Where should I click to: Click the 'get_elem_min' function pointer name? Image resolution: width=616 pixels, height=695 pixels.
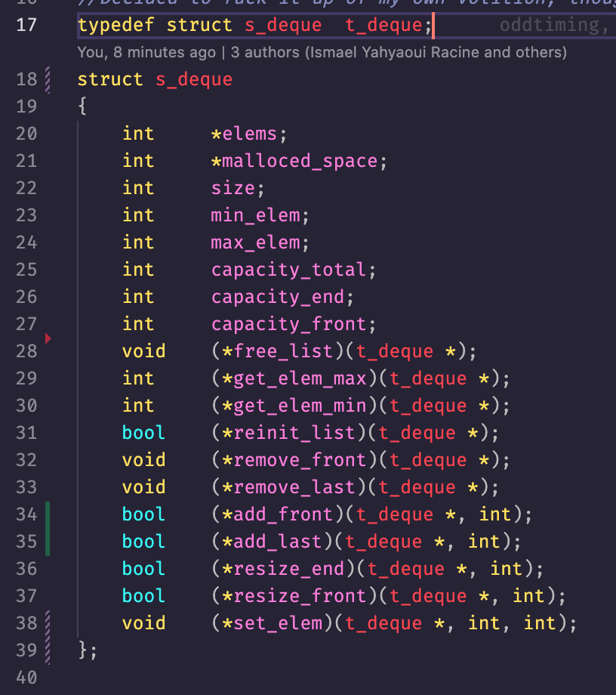(300, 406)
